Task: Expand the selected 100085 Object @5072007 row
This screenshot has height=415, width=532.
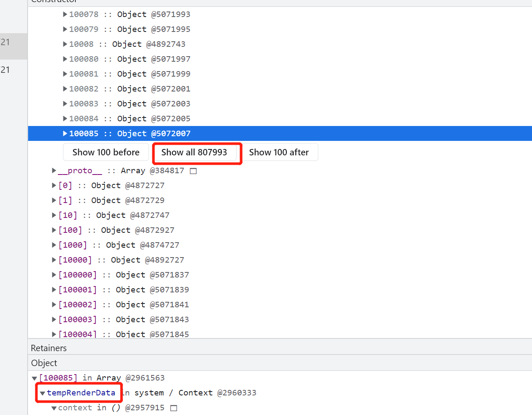Action: [x=65, y=134]
